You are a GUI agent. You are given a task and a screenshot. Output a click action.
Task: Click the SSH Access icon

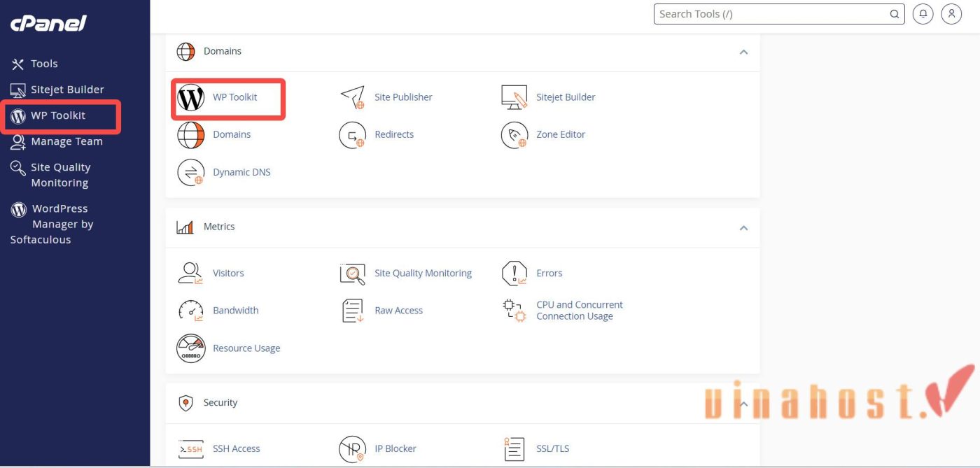click(190, 449)
